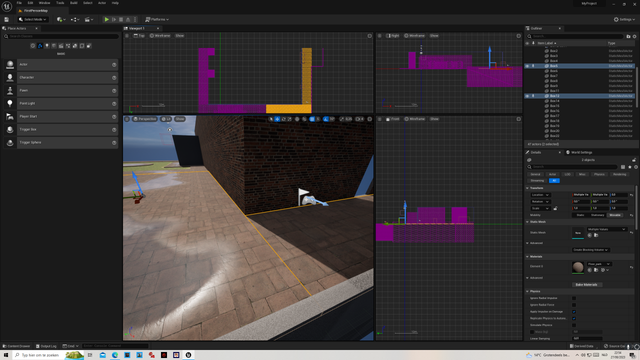The image size is (640, 360).
Task: Click the Unreal Engine logo icon
Action: click(x=7, y=7)
